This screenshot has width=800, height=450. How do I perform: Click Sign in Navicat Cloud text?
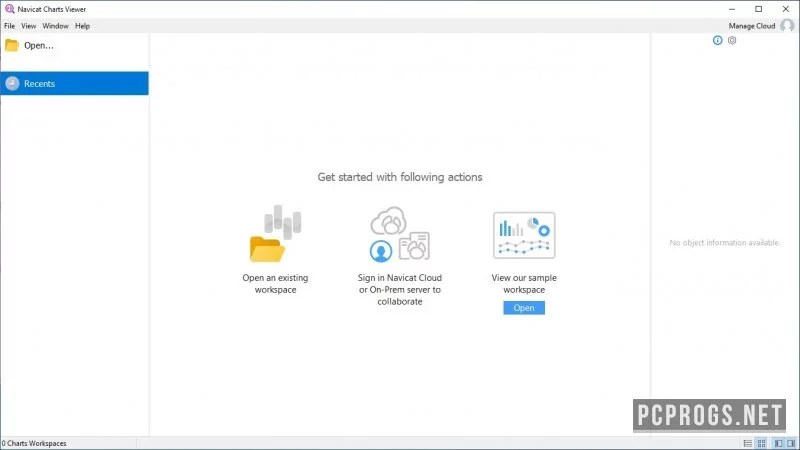click(x=399, y=289)
